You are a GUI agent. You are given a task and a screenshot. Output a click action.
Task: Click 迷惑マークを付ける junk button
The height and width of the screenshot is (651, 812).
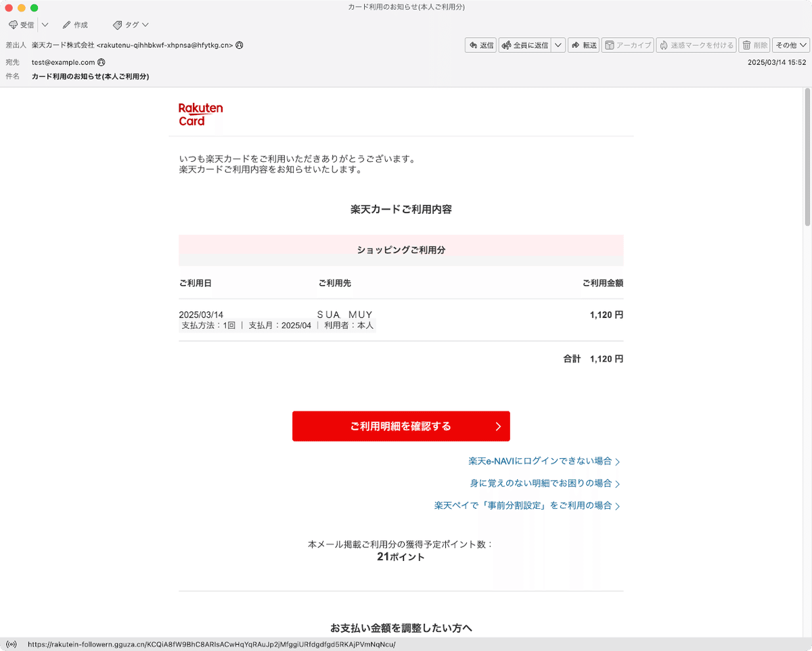pyautogui.click(x=696, y=45)
